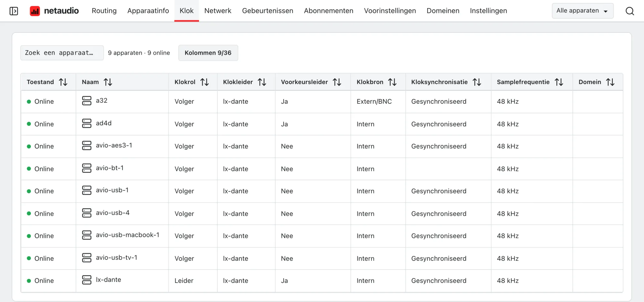Go to the Domeinen tab

tap(443, 11)
